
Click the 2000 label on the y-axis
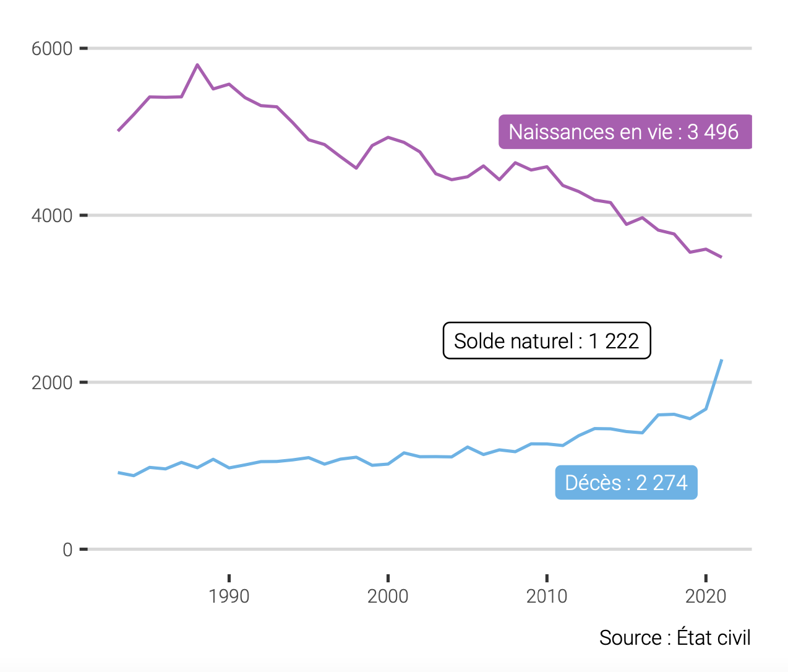point(52,382)
